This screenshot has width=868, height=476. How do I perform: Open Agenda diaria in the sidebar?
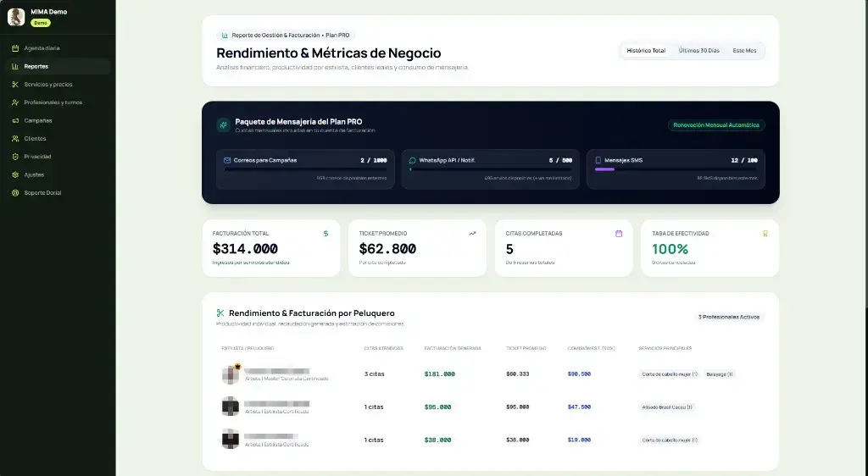point(58,48)
